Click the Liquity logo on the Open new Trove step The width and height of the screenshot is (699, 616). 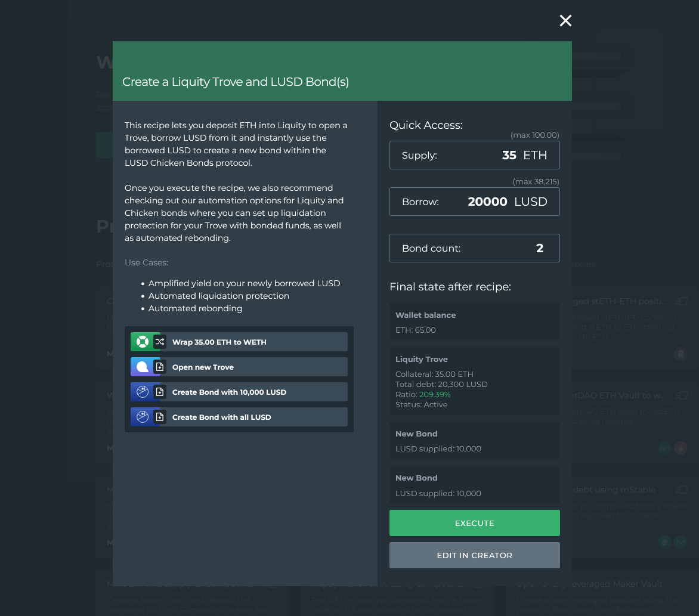point(142,367)
